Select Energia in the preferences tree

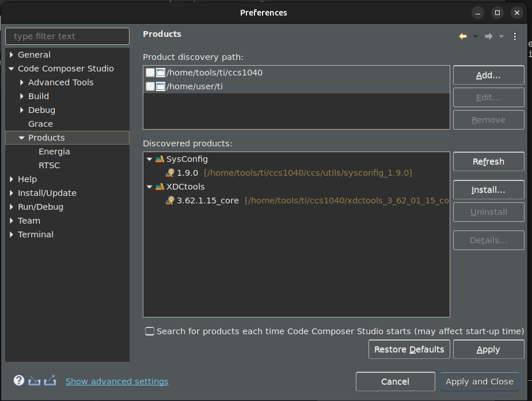click(x=54, y=152)
